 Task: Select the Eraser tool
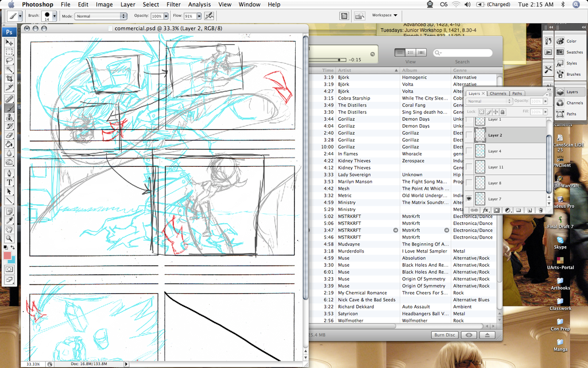click(9, 135)
